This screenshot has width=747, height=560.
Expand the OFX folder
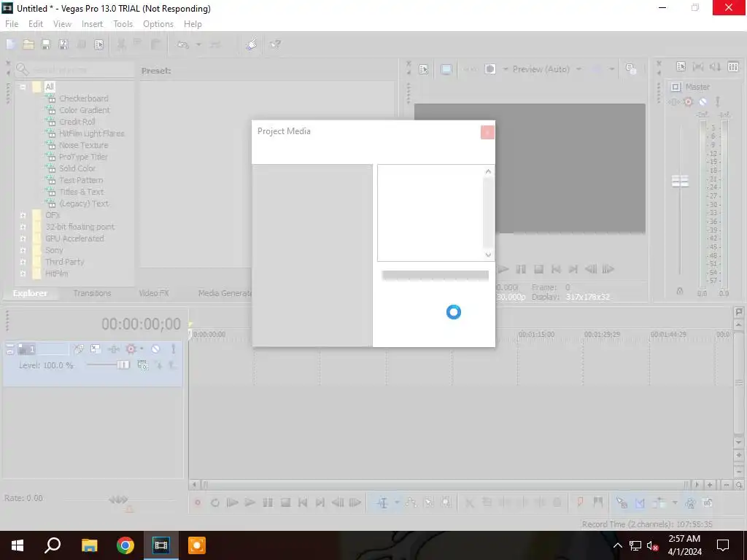coord(23,215)
